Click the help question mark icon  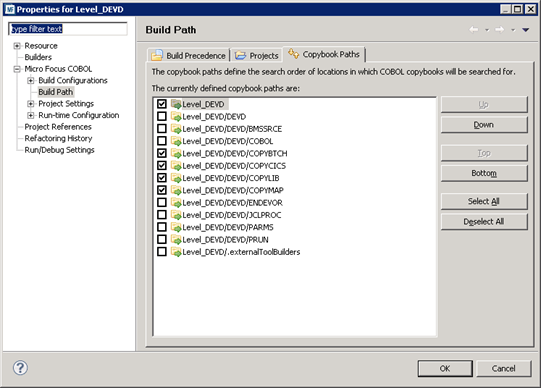pos(20,368)
